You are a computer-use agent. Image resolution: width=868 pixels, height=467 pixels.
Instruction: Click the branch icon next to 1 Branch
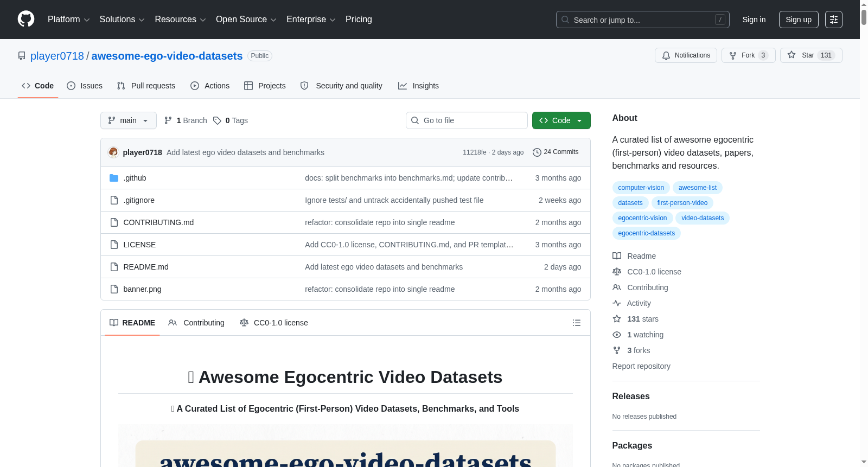tap(168, 120)
